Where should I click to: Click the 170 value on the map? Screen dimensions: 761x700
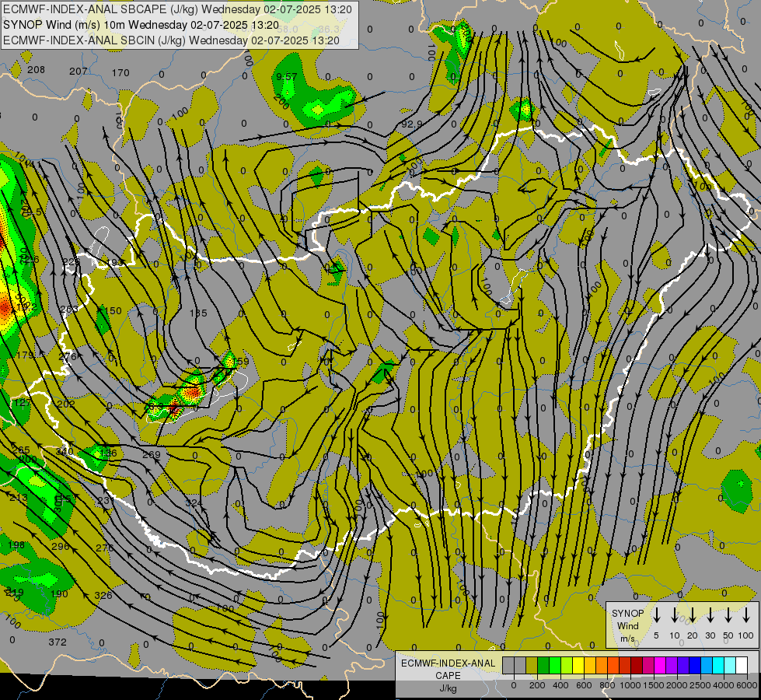[x=120, y=73]
